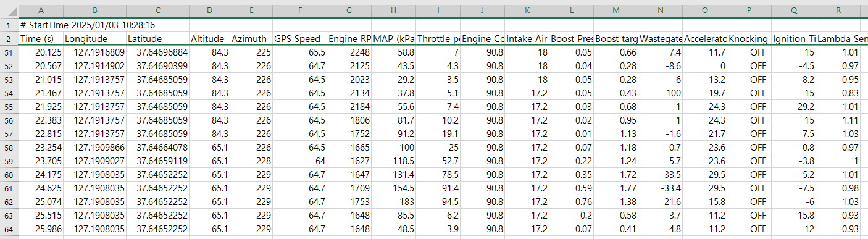Image resolution: width=868 pixels, height=239 pixels.
Task: Click the Time cell showing 25.986
Action: [41, 229]
